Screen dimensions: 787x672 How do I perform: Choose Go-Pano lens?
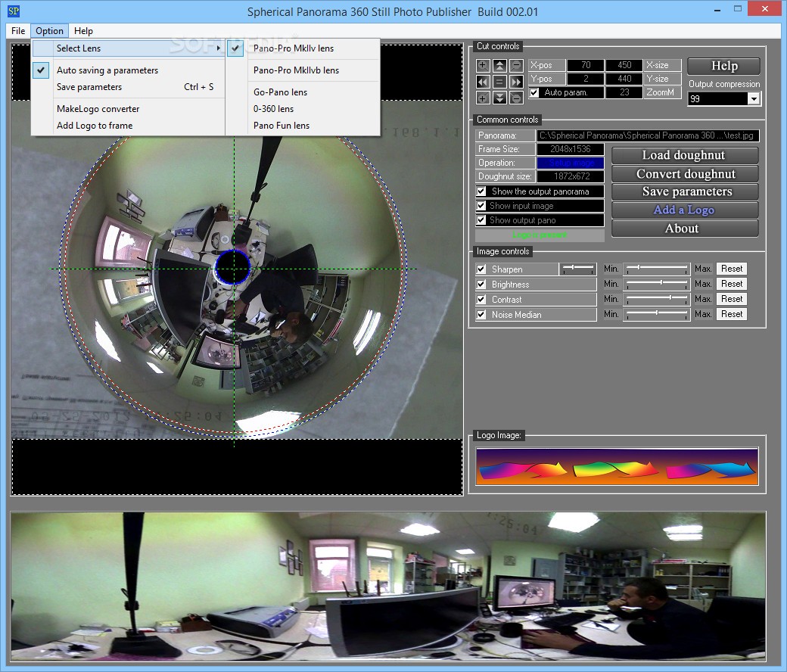point(303,92)
